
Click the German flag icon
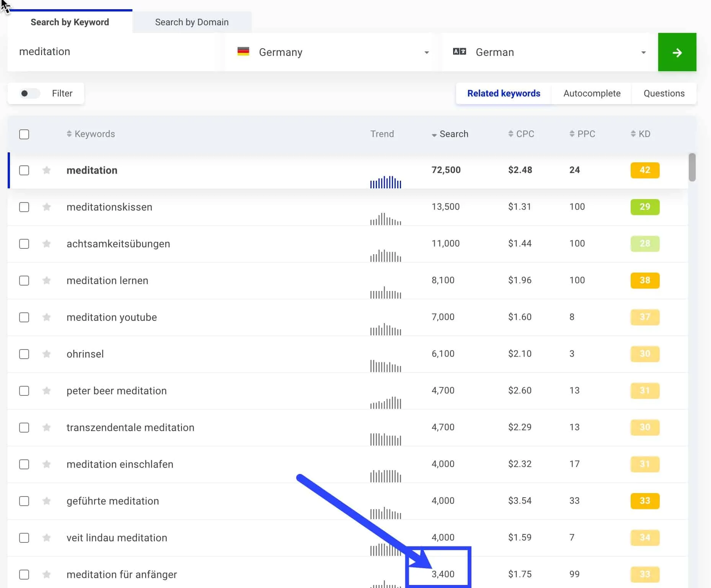tap(243, 51)
